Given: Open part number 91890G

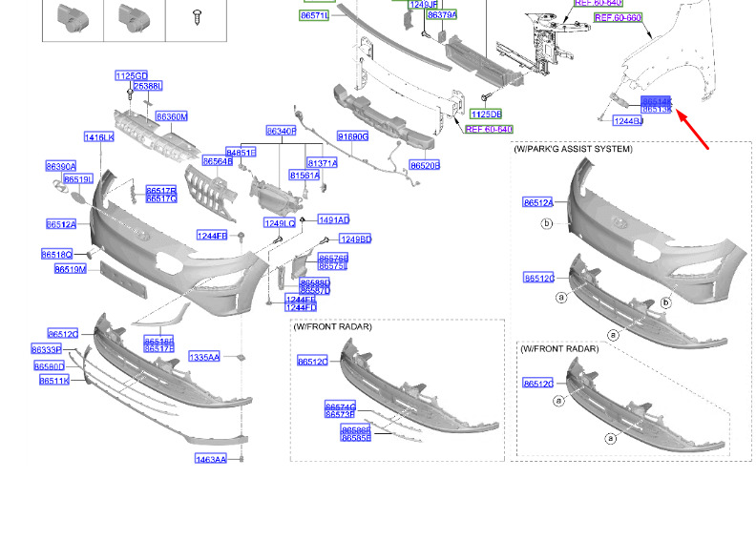Looking at the screenshot, I should pyautogui.click(x=353, y=136).
